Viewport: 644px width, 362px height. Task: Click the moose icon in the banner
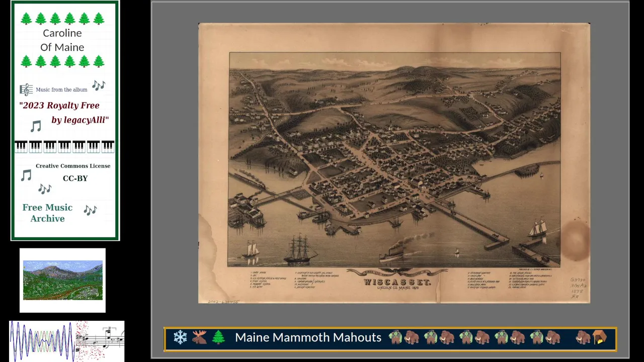(x=199, y=337)
